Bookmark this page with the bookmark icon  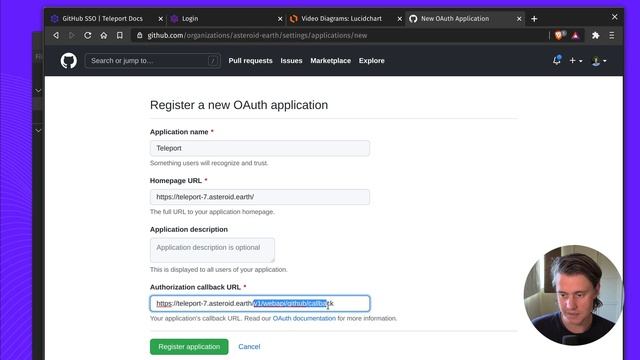coord(120,36)
